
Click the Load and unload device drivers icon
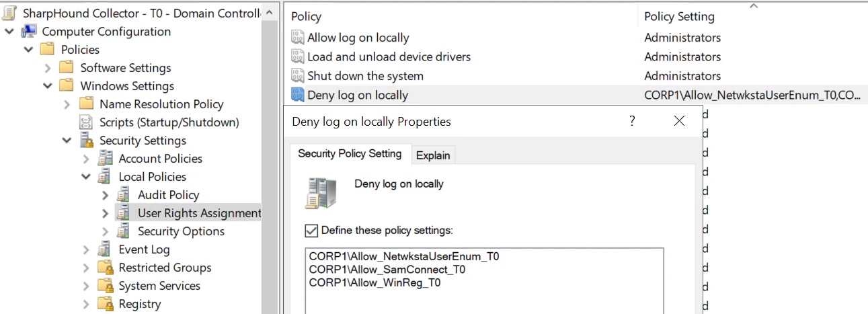click(x=297, y=56)
